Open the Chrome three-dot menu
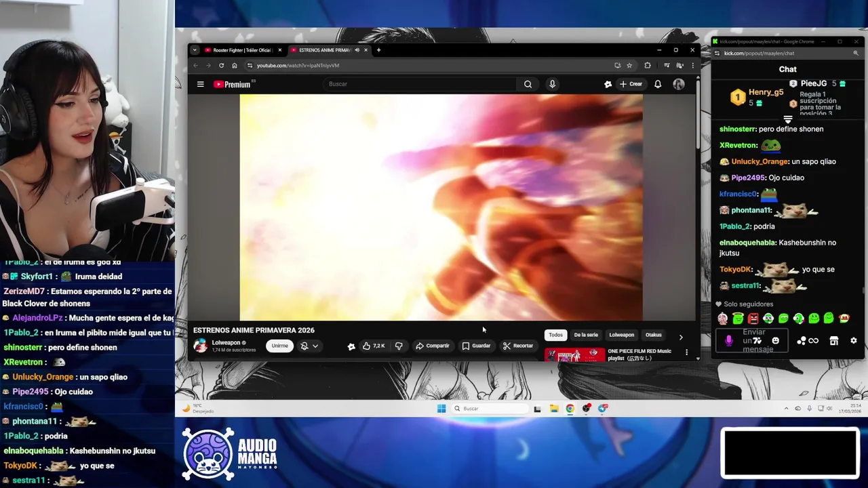Image resolution: width=868 pixels, height=488 pixels. (692, 66)
